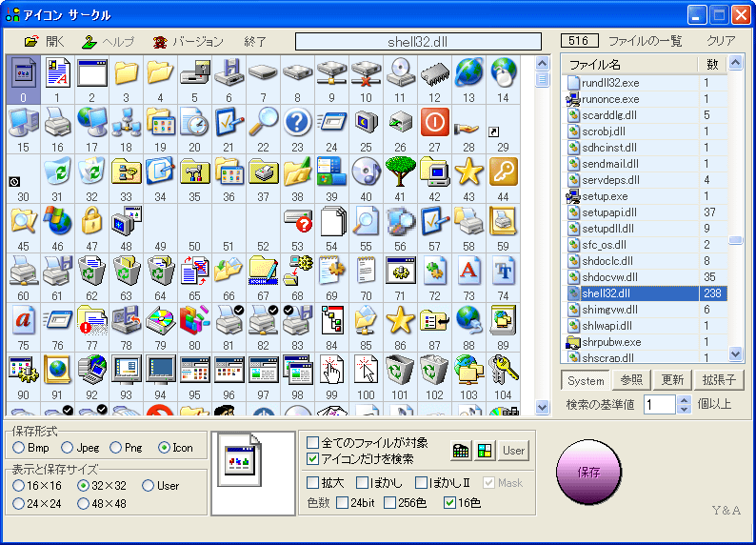Click the shell32.dll filename field
This screenshot has height=545, width=756.
(418, 42)
